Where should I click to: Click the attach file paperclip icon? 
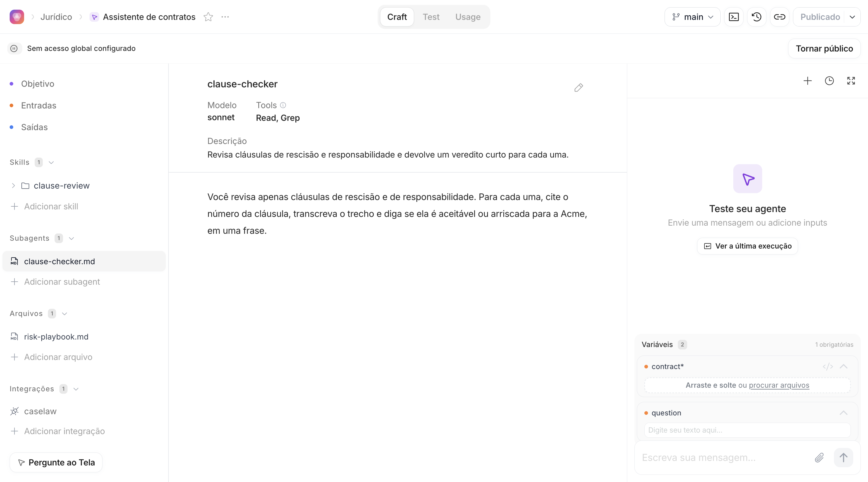[819, 457]
